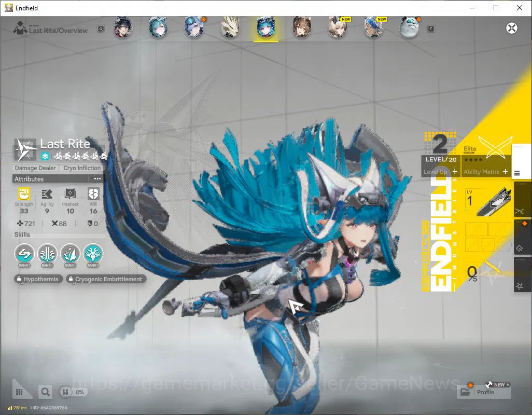Click the E next-operator key icon

[431, 29]
